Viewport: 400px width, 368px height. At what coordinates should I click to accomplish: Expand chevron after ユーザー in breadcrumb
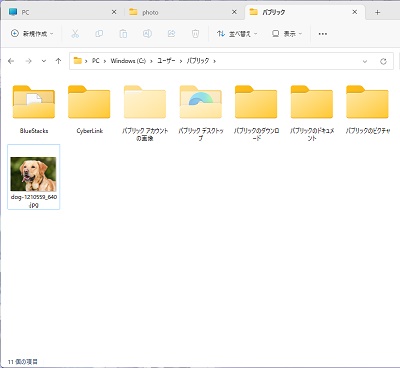tap(181, 61)
